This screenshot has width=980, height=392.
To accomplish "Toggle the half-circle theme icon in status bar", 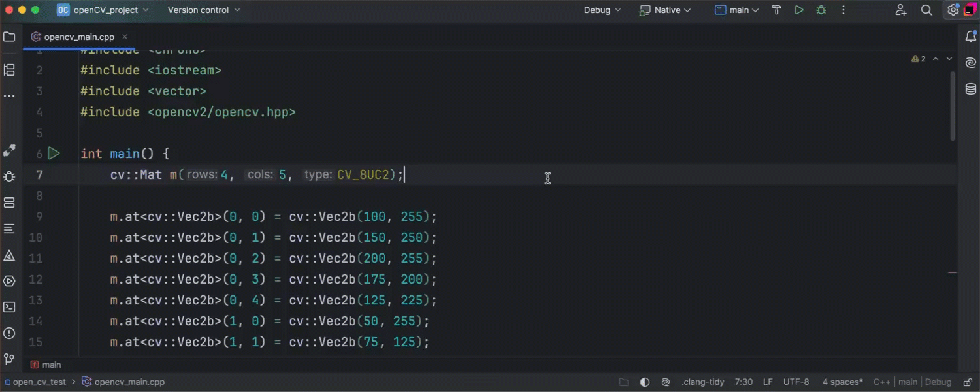I will tap(645, 382).
